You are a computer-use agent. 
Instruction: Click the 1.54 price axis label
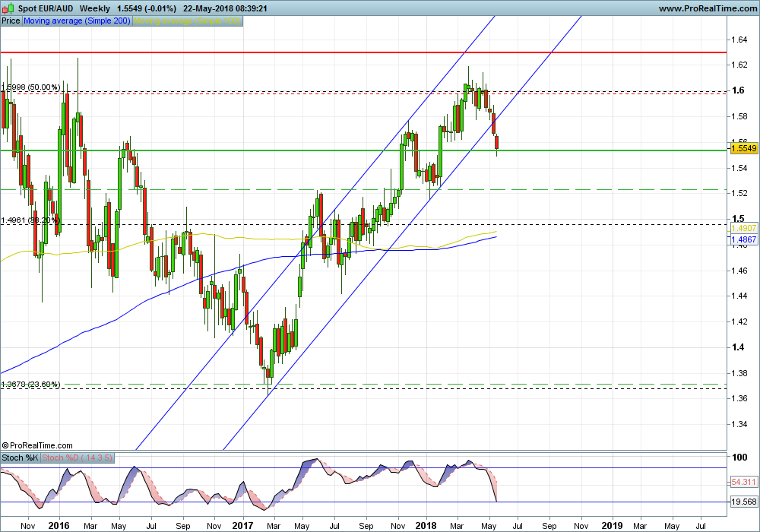tap(739, 168)
